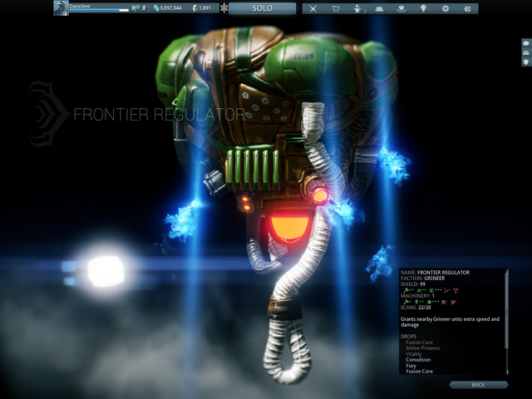Click the Machinery row green hammer impact icon
Viewport: 532px width, 399px height.
[406, 302]
